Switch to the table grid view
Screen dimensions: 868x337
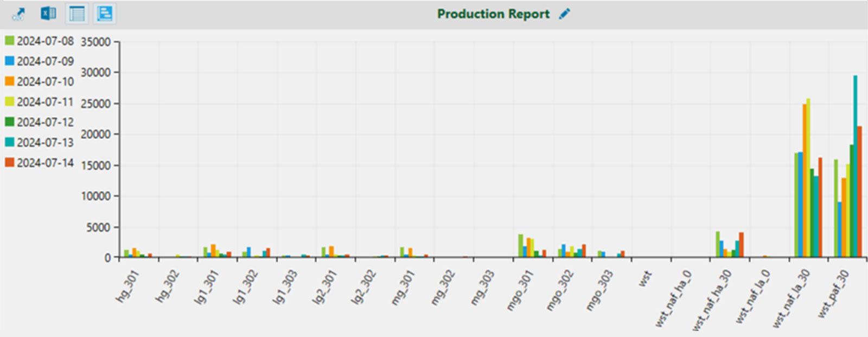(x=77, y=14)
